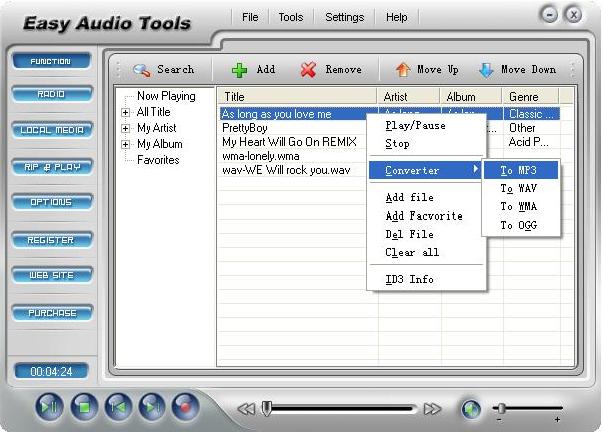603x434 pixels.
Task: Minimize the Easy Audio Tools window
Action: [x=549, y=15]
